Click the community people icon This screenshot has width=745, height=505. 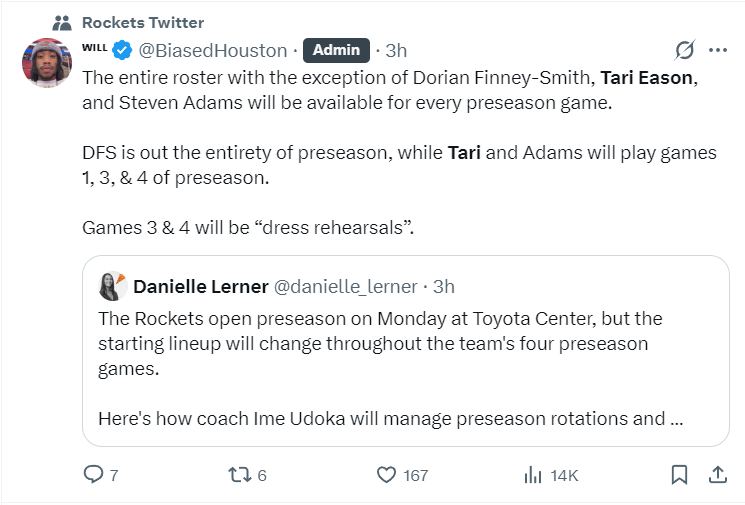(x=62, y=22)
